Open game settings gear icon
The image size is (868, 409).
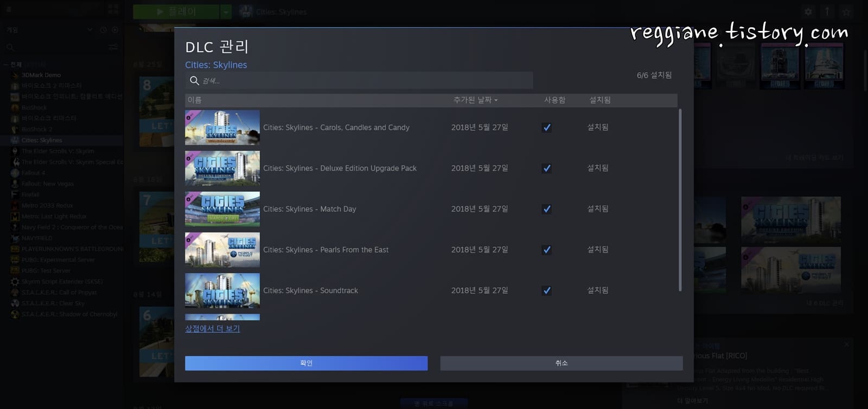pyautogui.click(x=808, y=11)
